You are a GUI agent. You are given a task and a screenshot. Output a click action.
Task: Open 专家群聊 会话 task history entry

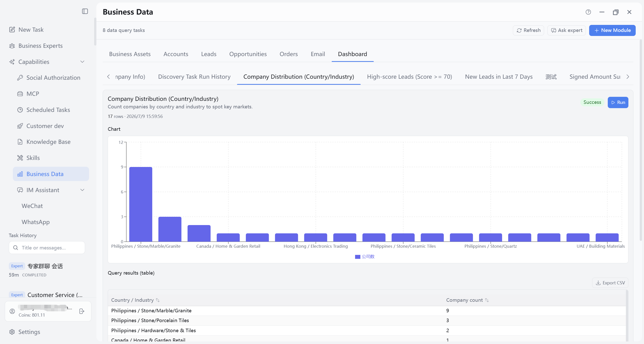45,266
